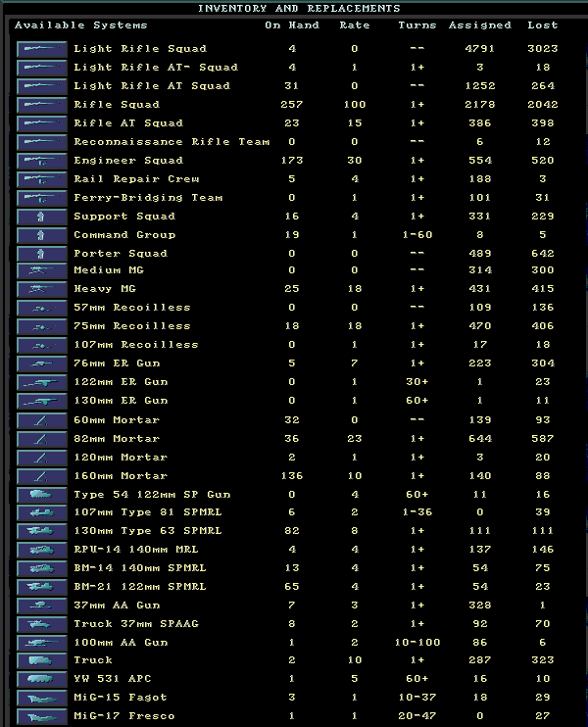Select the Light Rifle AT- Squad icon

pos(42,68)
